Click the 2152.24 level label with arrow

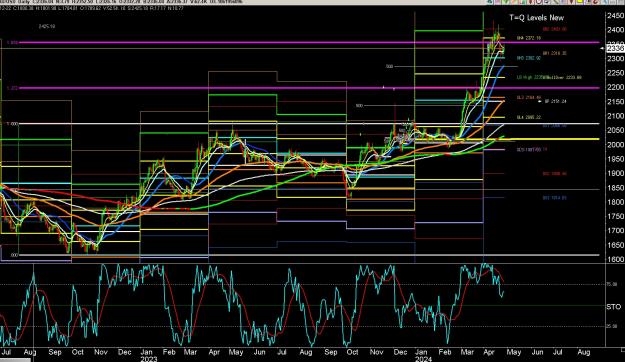coord(552,102)
